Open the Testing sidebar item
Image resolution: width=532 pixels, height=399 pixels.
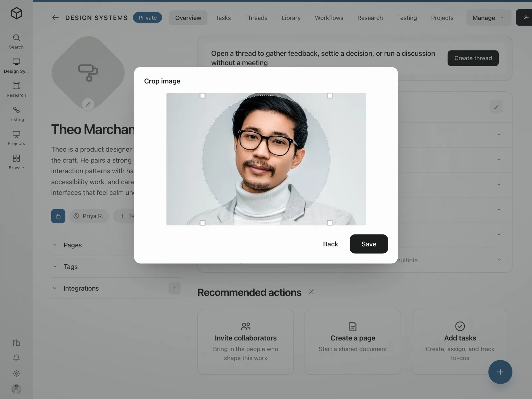16,114
